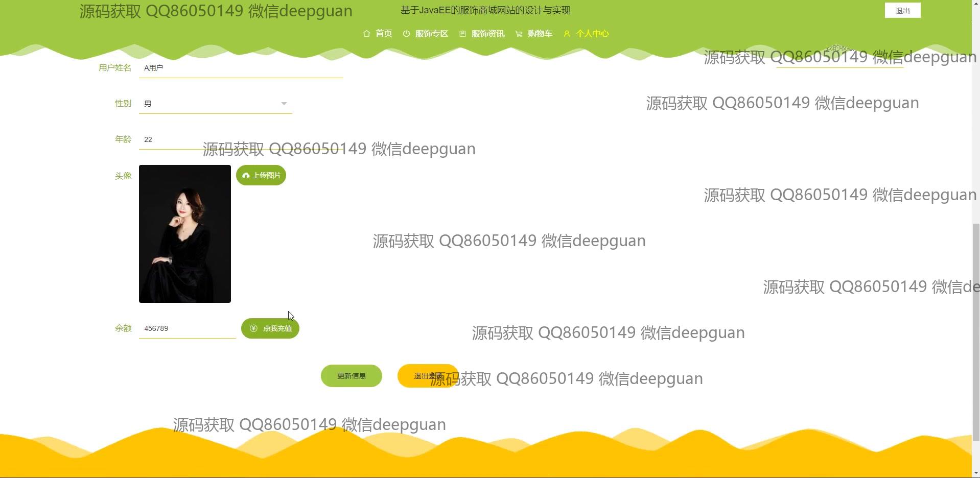Click the cloud upload icon on 上传图片
This screenshot has width=980, height=478.
[246, 176]
